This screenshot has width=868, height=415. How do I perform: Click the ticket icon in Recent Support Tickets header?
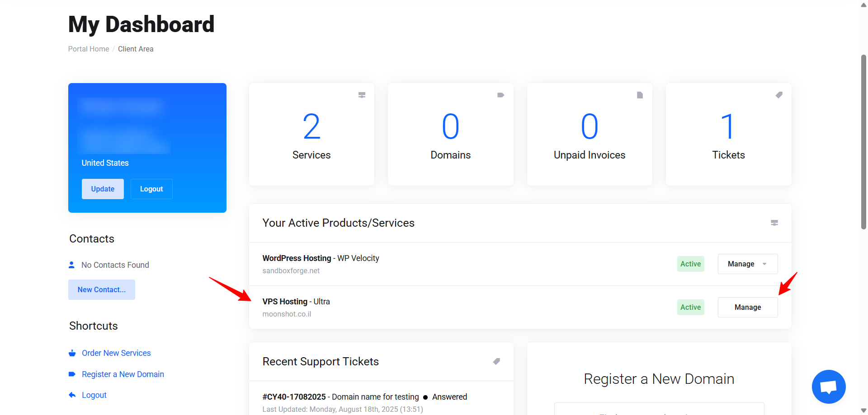[x=496, y=361]
